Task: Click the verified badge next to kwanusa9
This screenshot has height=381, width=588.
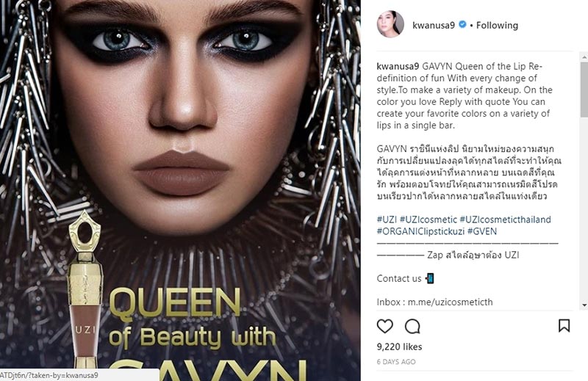Action: (x=463, y=24)
